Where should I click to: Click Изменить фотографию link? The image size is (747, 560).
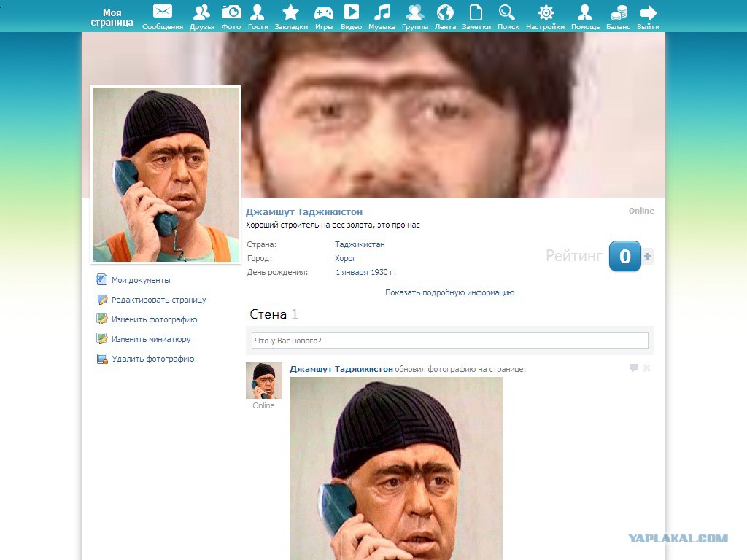[155, 319]
